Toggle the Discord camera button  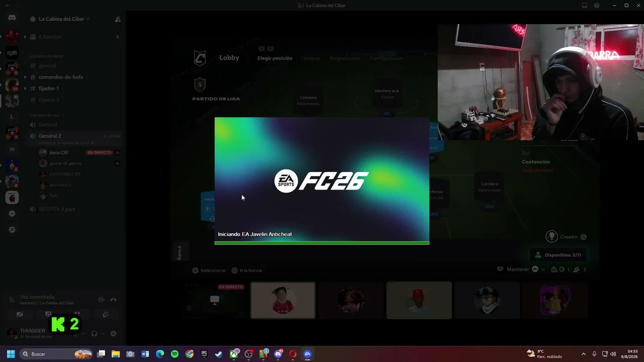20,315
